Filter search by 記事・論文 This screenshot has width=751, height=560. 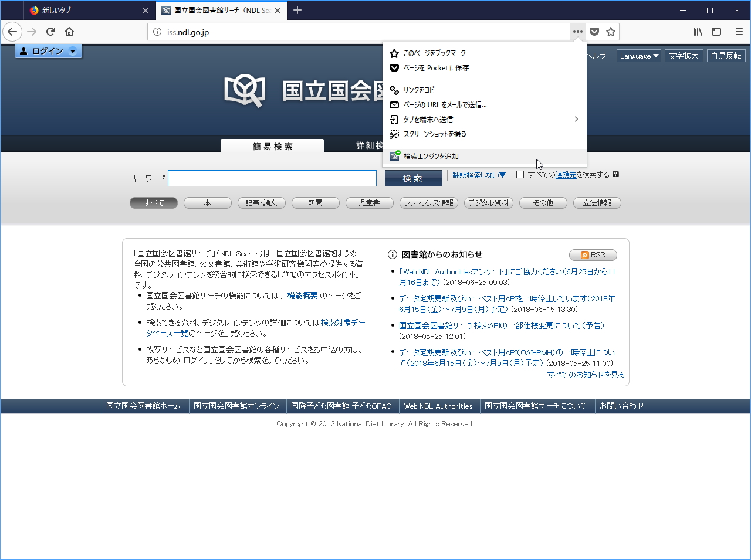[262, 203]
